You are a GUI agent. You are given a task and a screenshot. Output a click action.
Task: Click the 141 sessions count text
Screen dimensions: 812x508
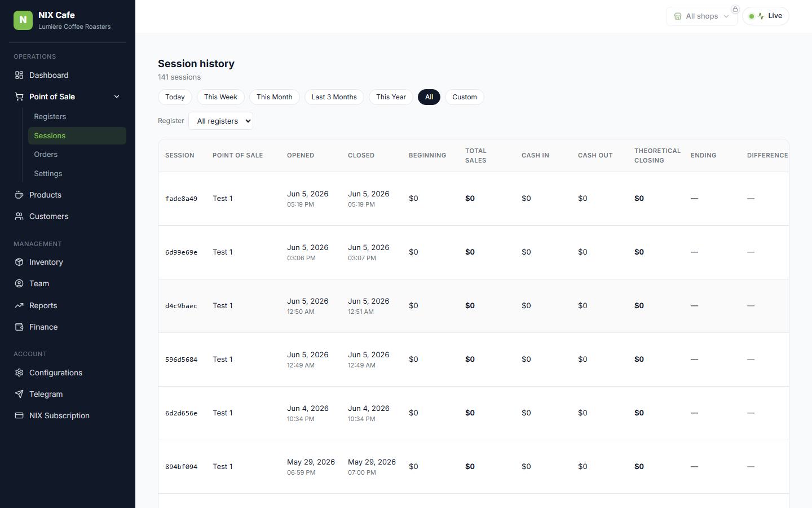point(179,77)
